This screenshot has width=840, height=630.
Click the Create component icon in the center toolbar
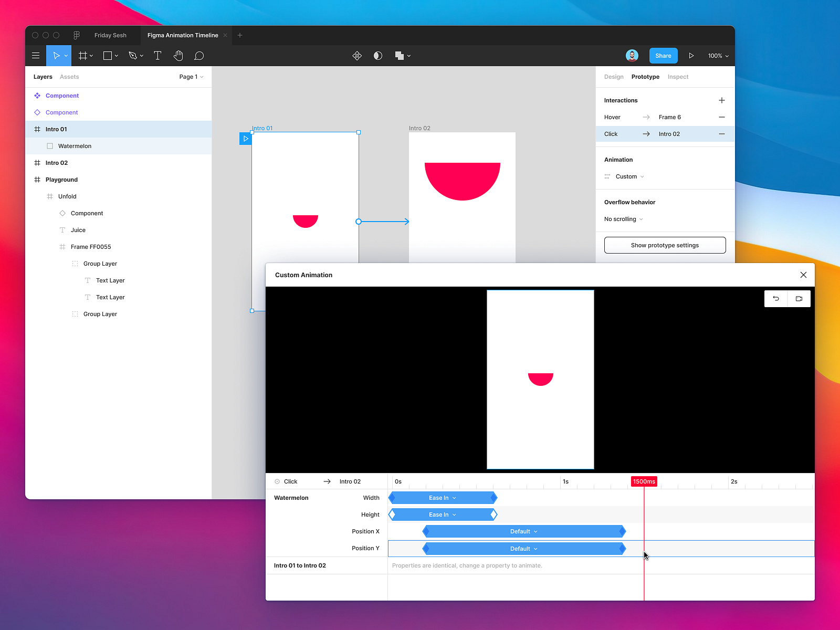point(357,56)
